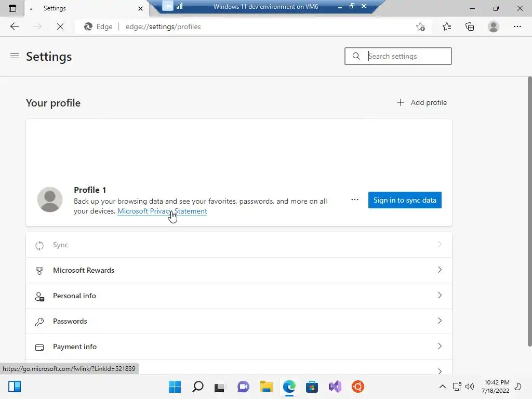Click the Profile 1 name heading
Screen dimensions: 532x399
click(x=90, y=190)
